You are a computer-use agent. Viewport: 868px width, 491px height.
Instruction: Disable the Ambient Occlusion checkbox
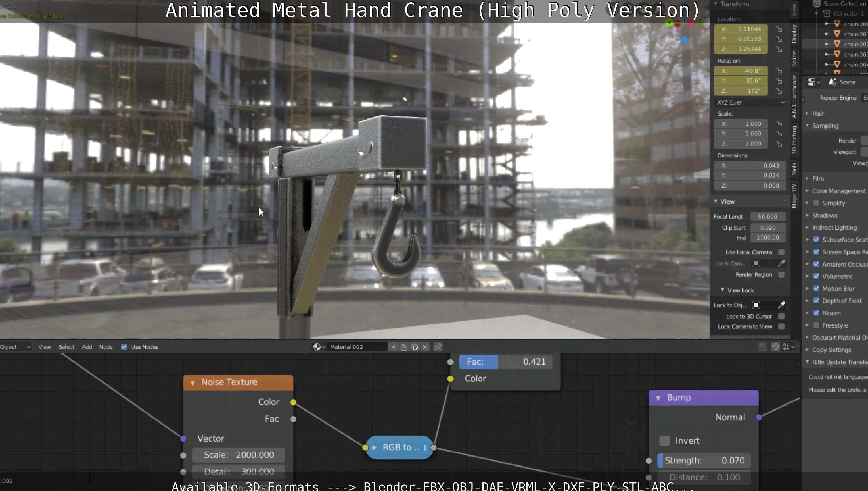pos(816,264)
